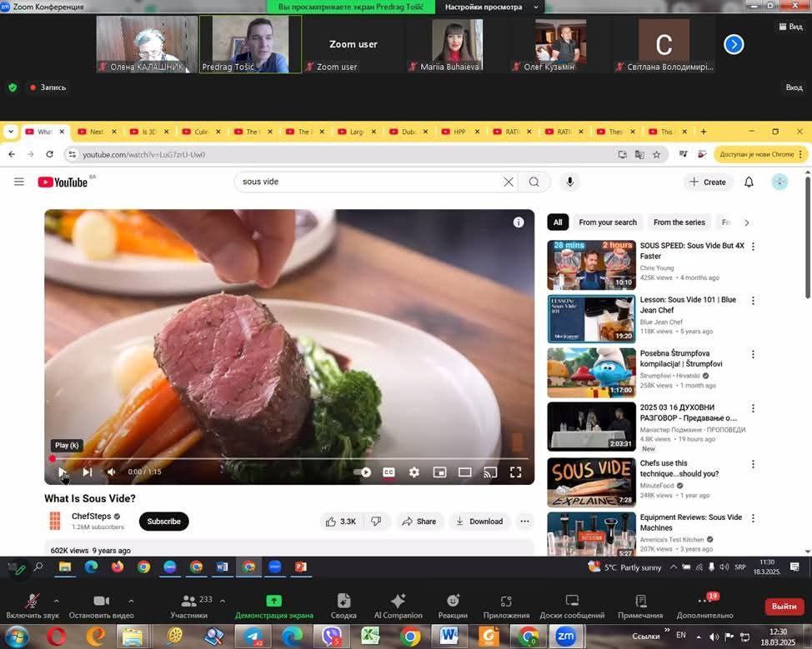
Task: Like the video with thumbs up
Action: point(341,522)
